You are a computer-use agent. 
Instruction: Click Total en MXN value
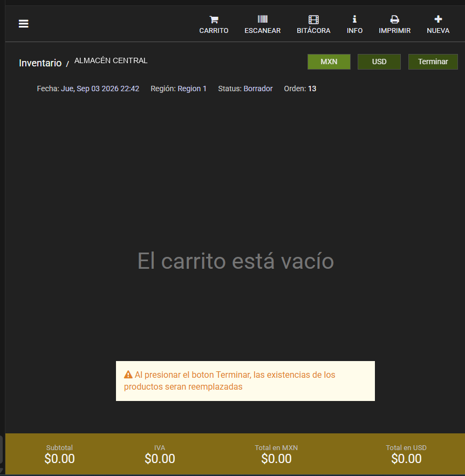[x=276, y=459]
